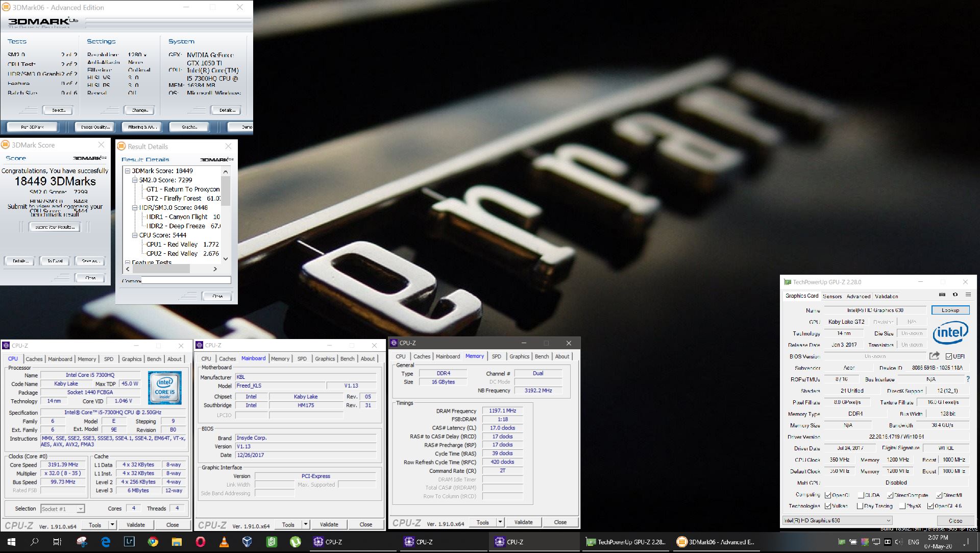The width and height of the screenshot is (980, 553).
Task: Collapse the 3DMark Score tree node
Action: coord(128,171)
